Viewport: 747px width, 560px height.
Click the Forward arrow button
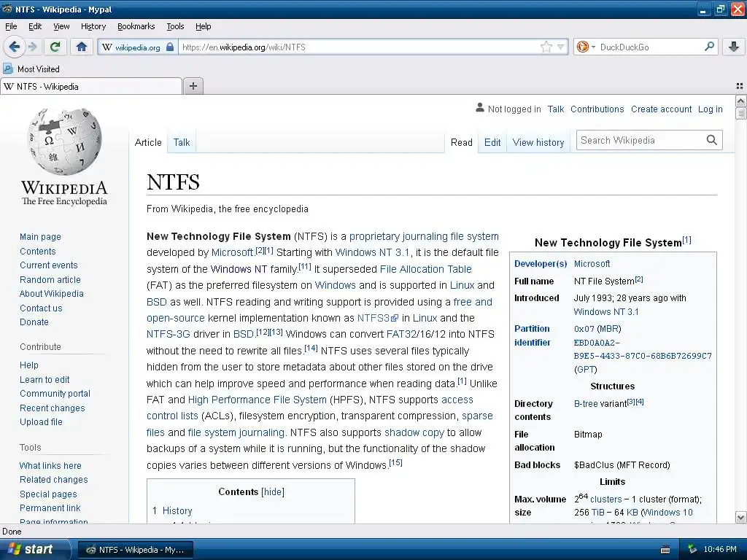click(x=32, y=47)
